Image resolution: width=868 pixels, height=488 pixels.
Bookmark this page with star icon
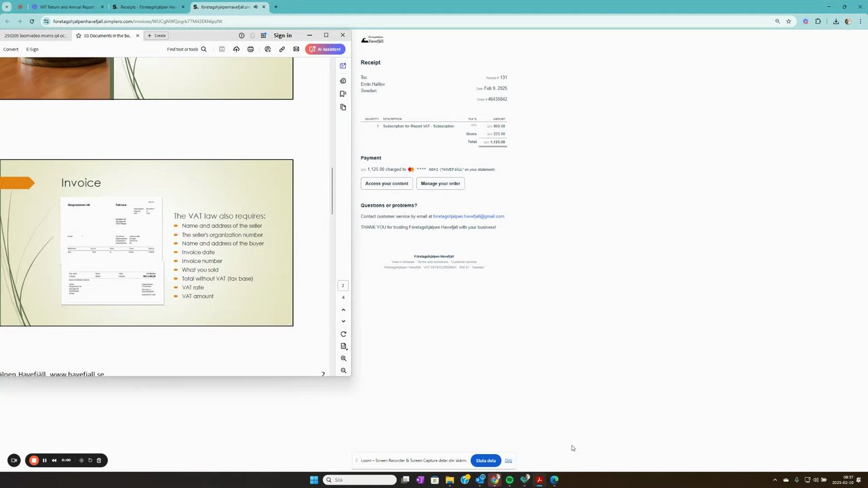(x=789, y=21)
